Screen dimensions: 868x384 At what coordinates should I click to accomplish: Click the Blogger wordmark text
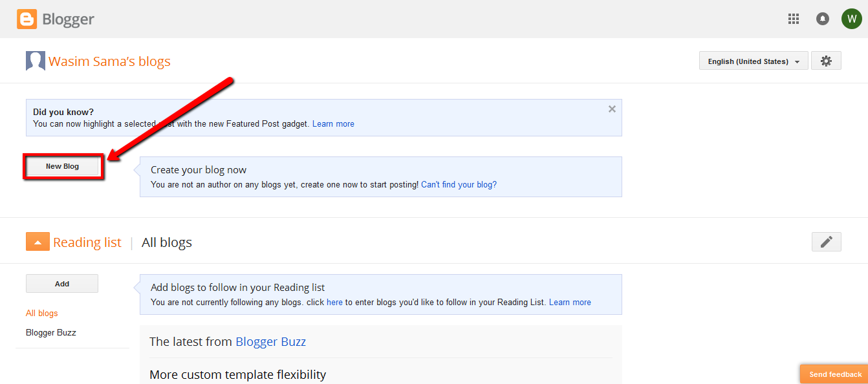click(69, 19)
